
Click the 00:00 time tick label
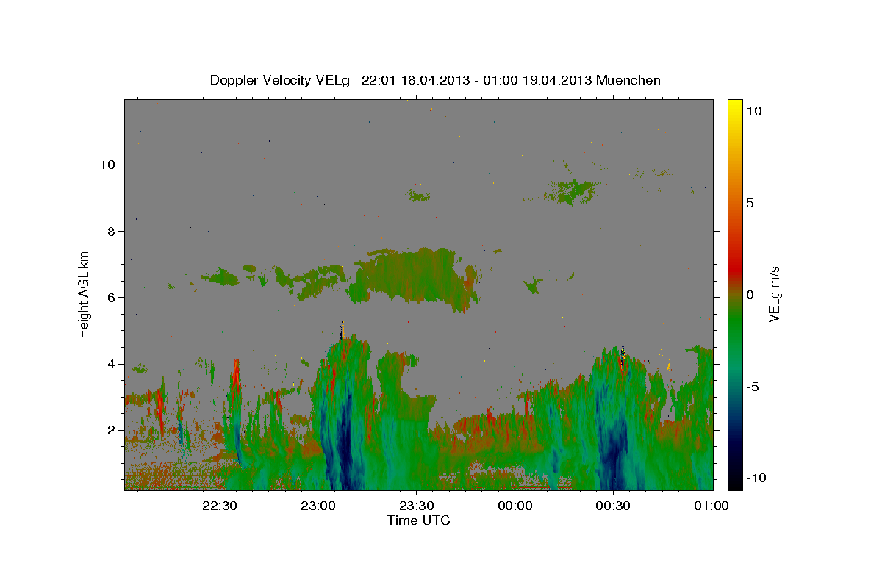click(x=514, y=506)
